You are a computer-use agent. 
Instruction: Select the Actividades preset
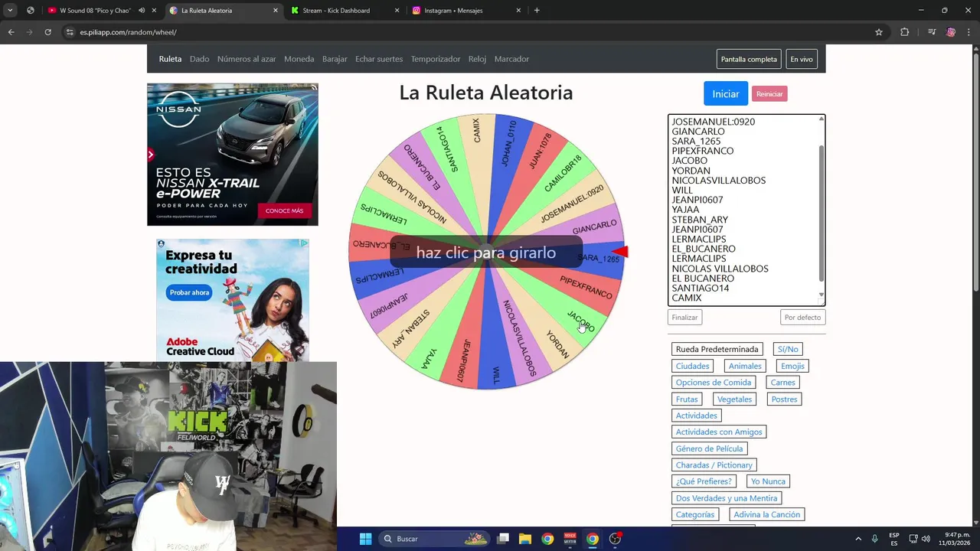pos(697,416)
